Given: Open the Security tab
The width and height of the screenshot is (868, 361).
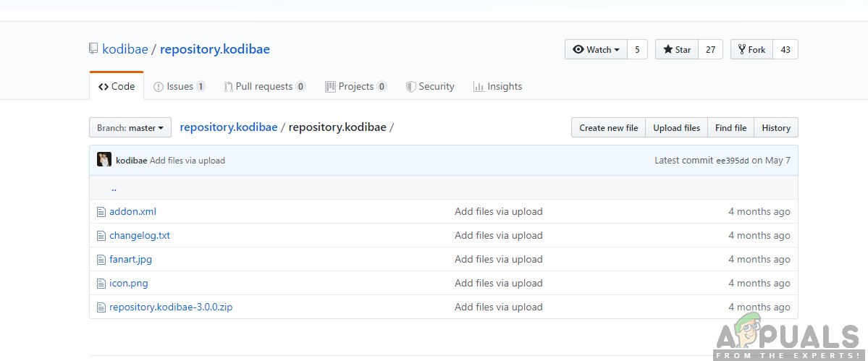Looking at the screenshot, I should point(430,86).
